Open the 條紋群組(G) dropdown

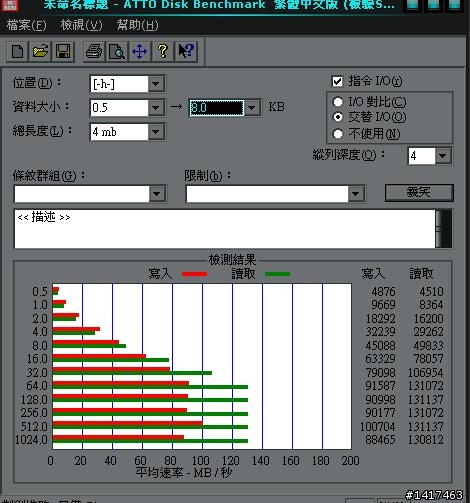pyautogui.click(x=157, y=194)
